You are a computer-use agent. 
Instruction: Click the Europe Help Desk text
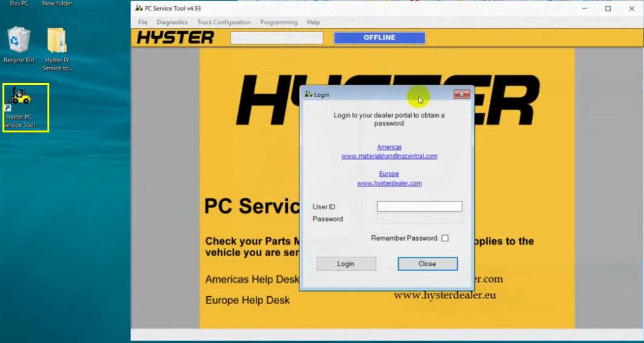click(248, 301)
